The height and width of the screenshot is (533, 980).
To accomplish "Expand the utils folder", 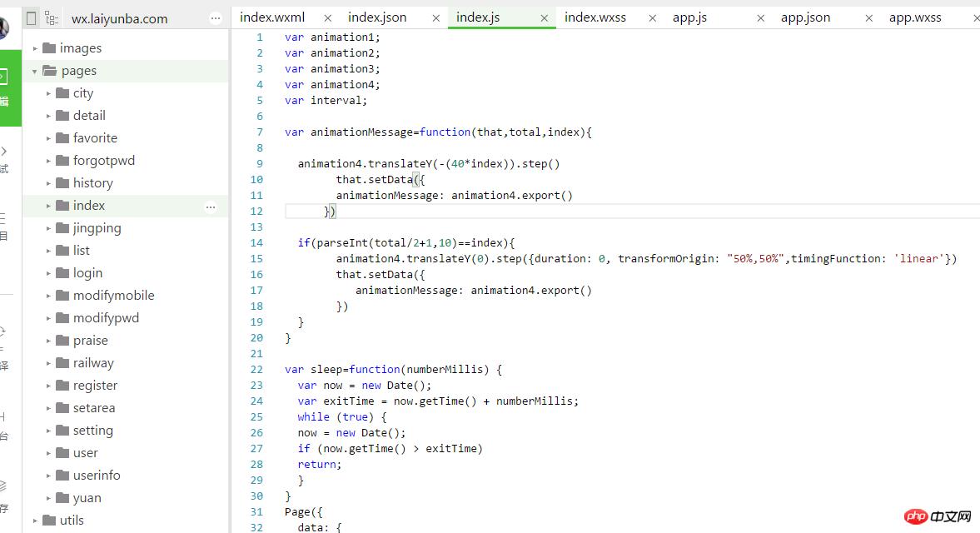I will pos(36,521).
